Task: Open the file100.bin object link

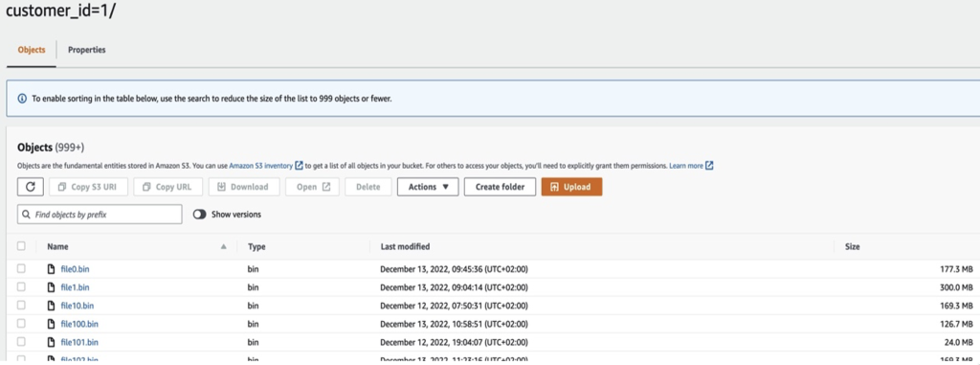Action: (x=79, y=324)
